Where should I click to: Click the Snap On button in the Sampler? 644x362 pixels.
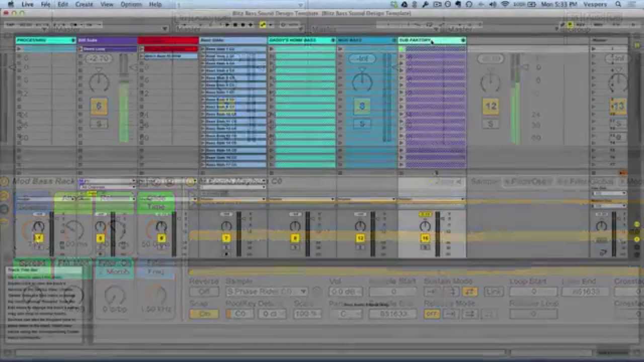(x=204, y=314)
